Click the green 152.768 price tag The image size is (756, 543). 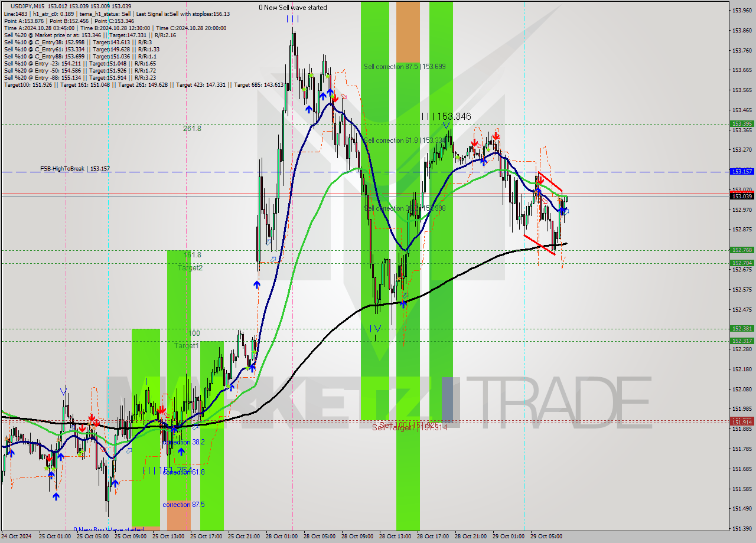pos(742,250)
